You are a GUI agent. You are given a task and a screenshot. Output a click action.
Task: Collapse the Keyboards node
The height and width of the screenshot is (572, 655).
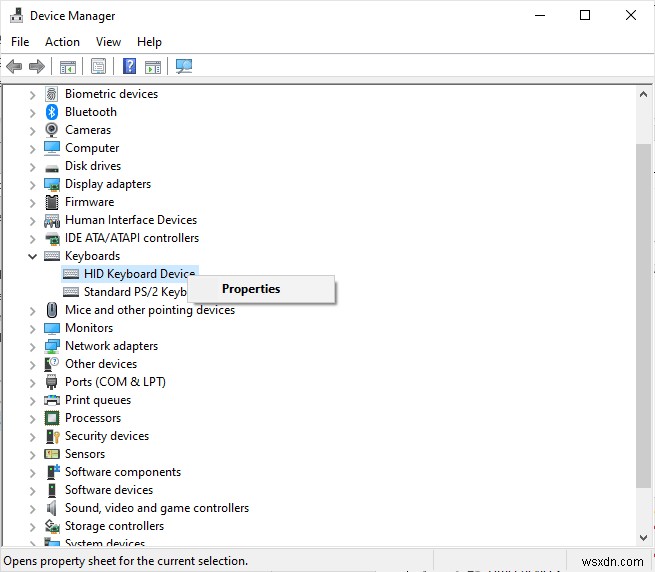coord(32,257)
